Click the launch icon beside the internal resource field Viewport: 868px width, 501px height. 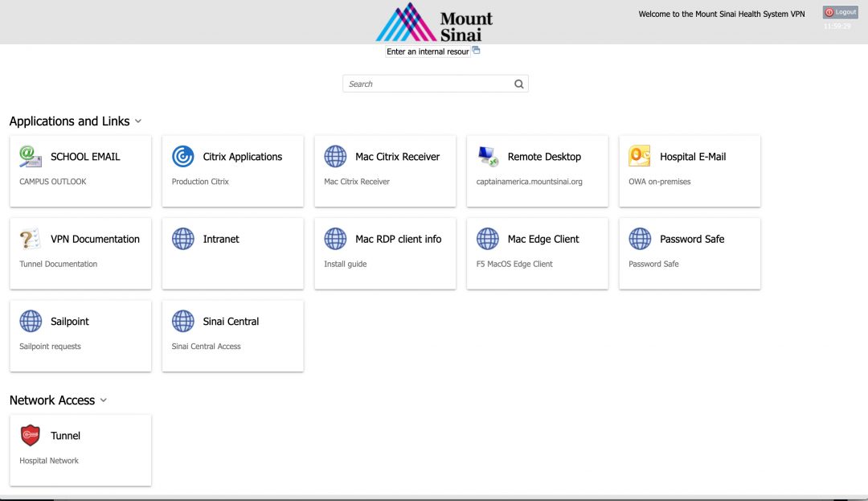tap(475, 50)
